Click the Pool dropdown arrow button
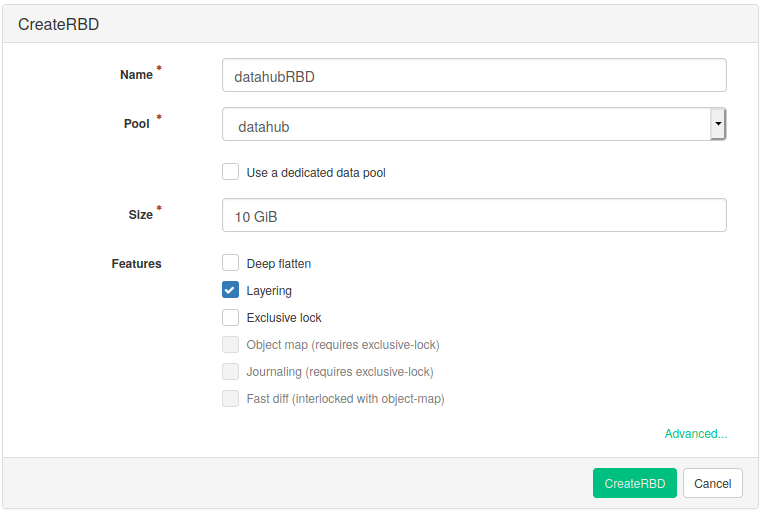 click(717, 125)
